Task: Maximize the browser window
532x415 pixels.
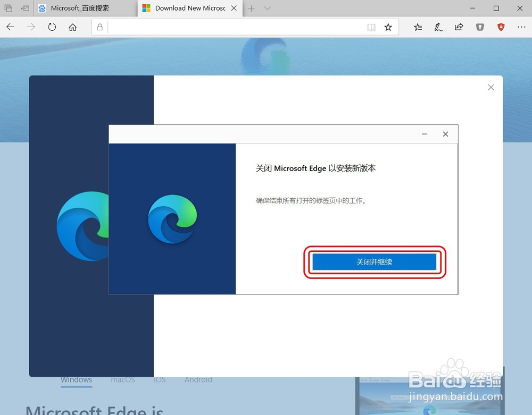Action: 496,8
